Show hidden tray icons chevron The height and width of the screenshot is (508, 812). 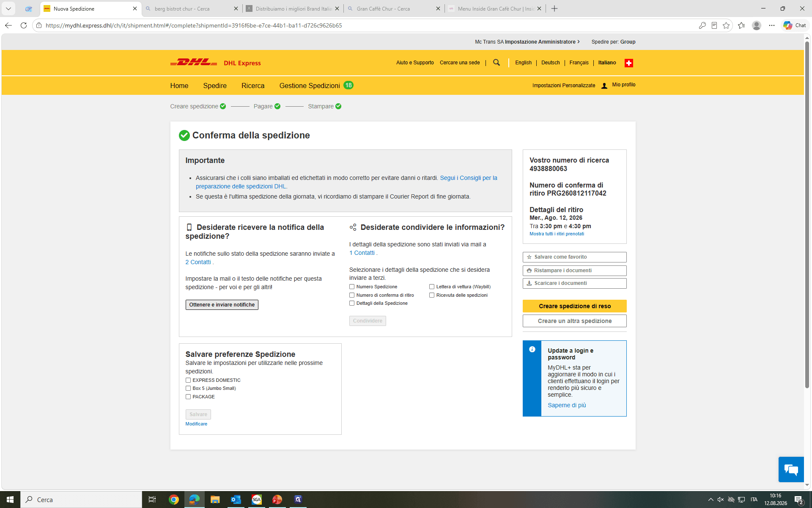coord(710,500)
